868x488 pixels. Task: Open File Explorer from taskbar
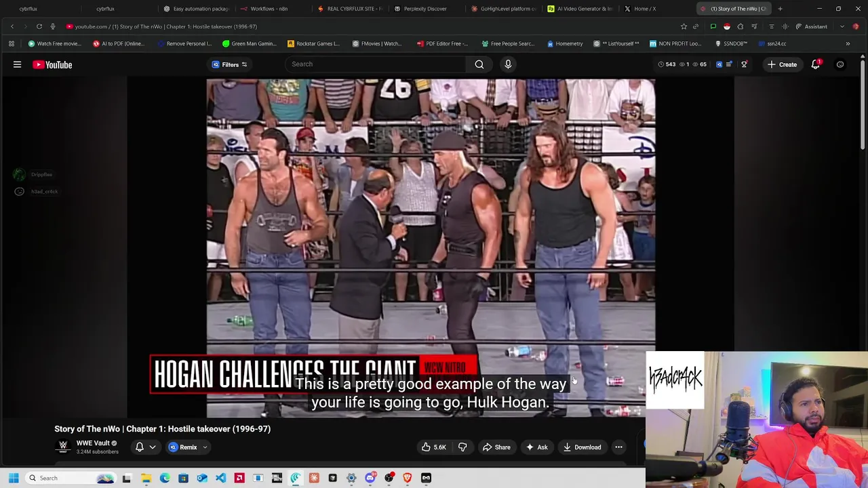pyautogui.click(x=146, y=478)
